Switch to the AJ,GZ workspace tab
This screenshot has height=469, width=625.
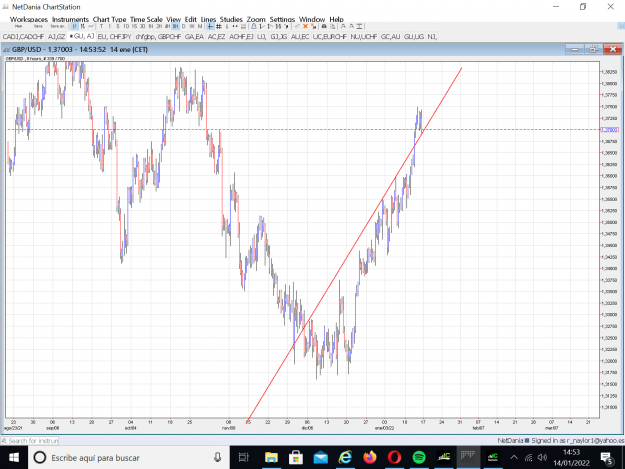[x=56, y=37]
